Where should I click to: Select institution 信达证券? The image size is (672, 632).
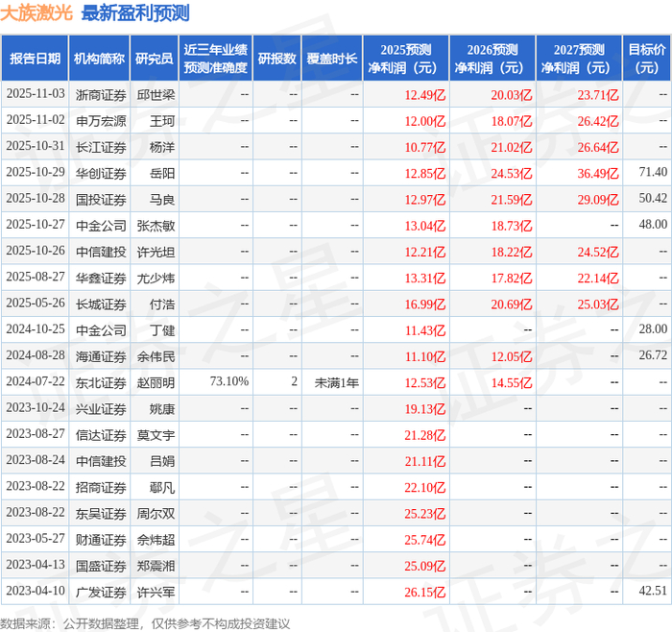[x=101, y=435]
